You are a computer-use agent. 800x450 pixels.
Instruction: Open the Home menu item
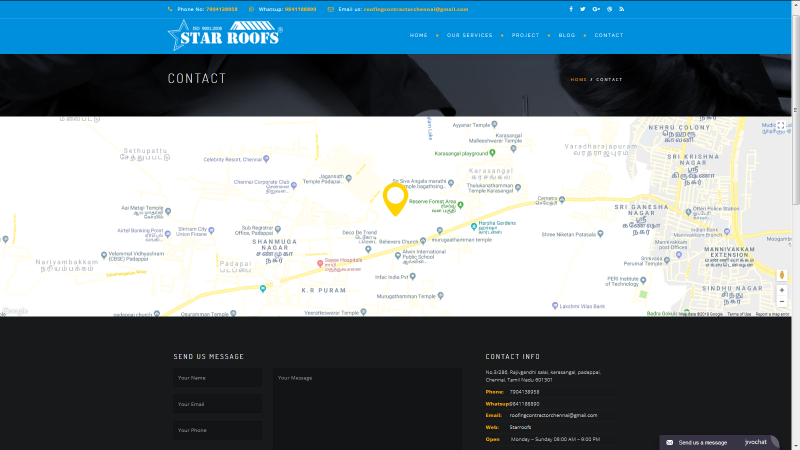[x=418, y=35]
